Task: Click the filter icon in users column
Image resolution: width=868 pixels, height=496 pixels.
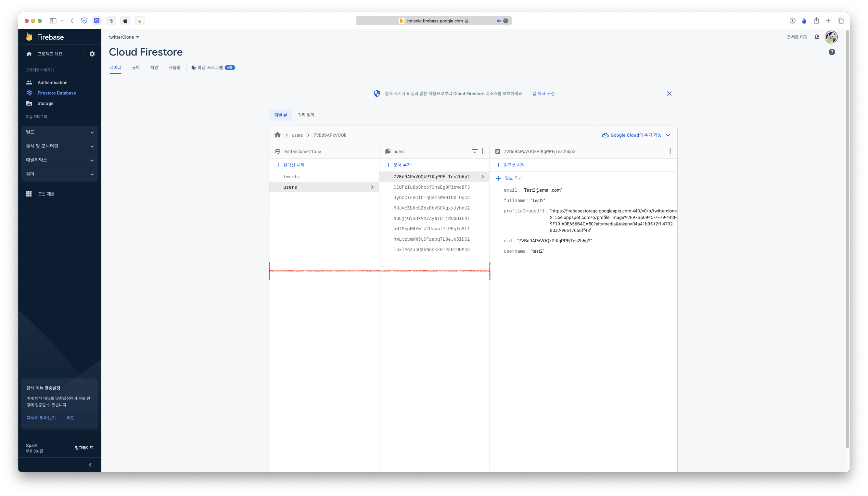Action: click(x=474, y=151)
